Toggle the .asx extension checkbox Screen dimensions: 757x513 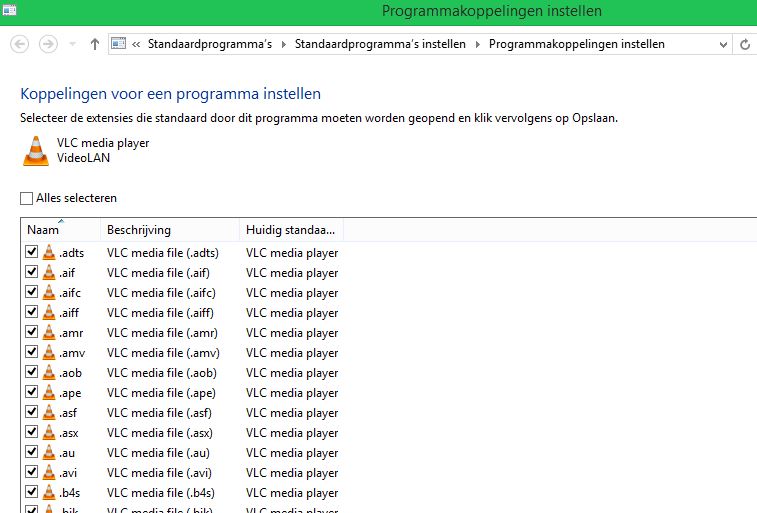coord(31,432)
